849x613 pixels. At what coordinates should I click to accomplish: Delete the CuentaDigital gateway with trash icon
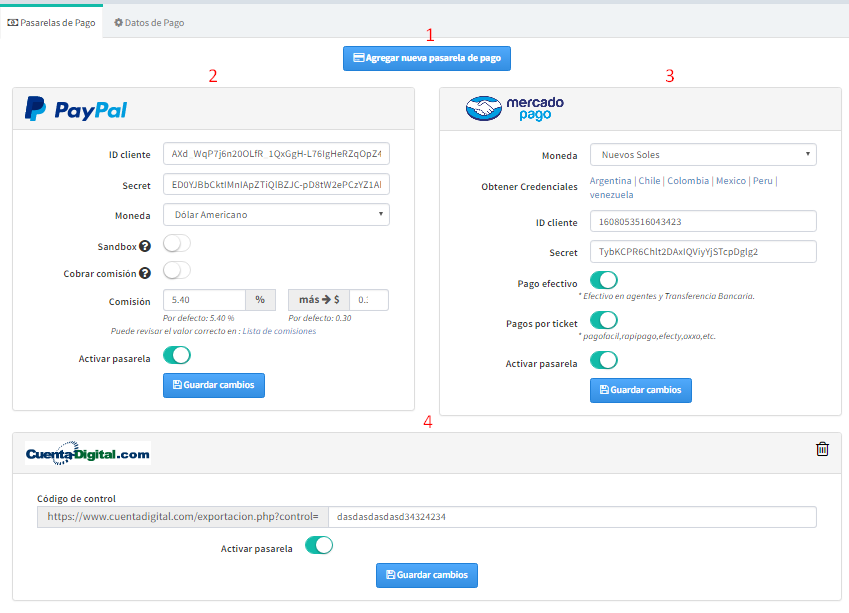coord(822,449)
